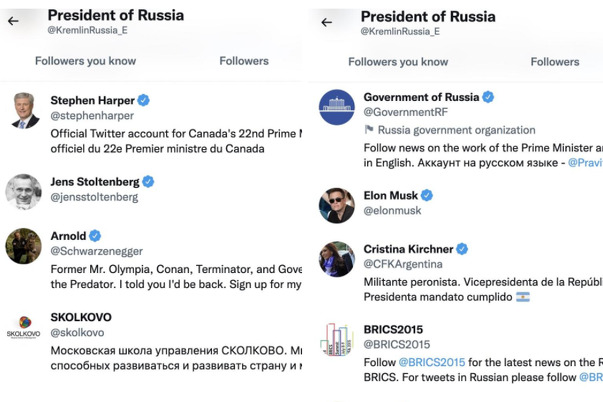603x402 pixels.
Task: Switch to left Followers you know tab
Action: pyautogui.click(x=85, y=61)
